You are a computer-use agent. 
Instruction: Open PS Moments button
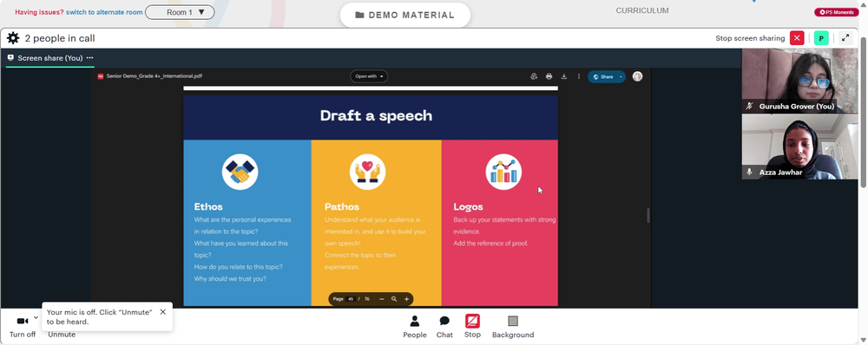pos(837,12)
